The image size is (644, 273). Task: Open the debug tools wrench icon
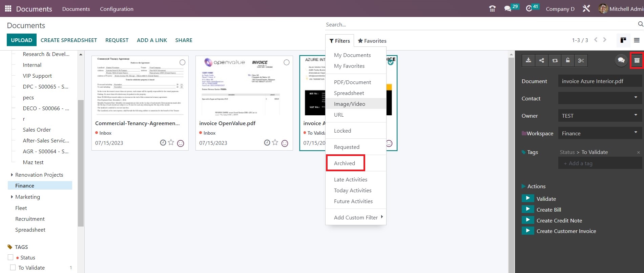[x=586, y=9]
